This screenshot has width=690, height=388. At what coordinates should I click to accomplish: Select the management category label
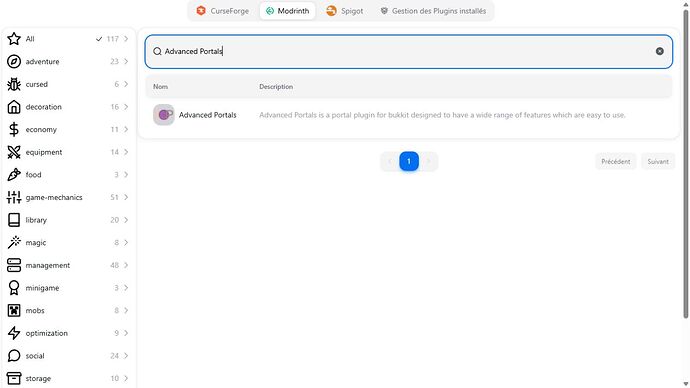point(48,265)
